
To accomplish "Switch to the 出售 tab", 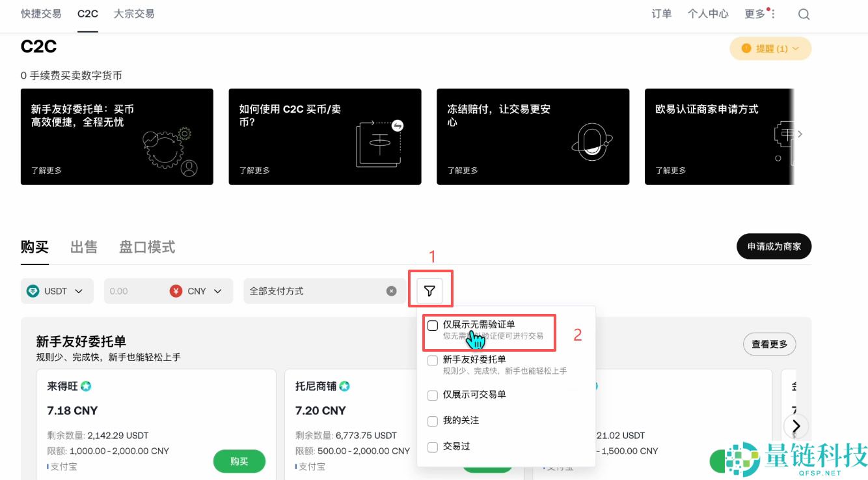I will tap(84, 247).
